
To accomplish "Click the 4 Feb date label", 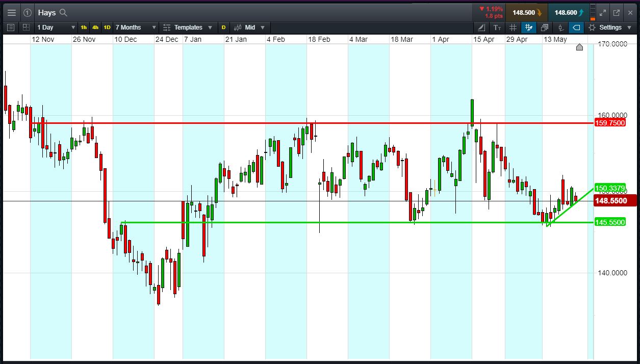I will pyautogui.click(x=275, y=39).
